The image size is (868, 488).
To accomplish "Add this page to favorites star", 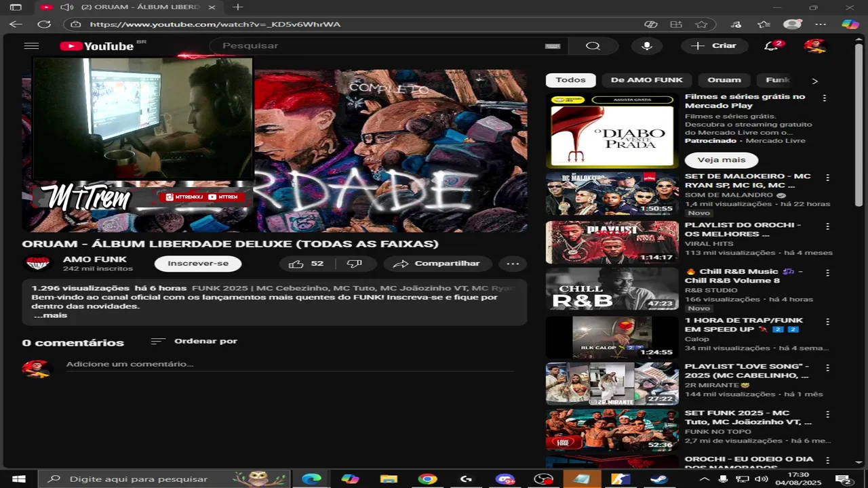I will (701, 24).
